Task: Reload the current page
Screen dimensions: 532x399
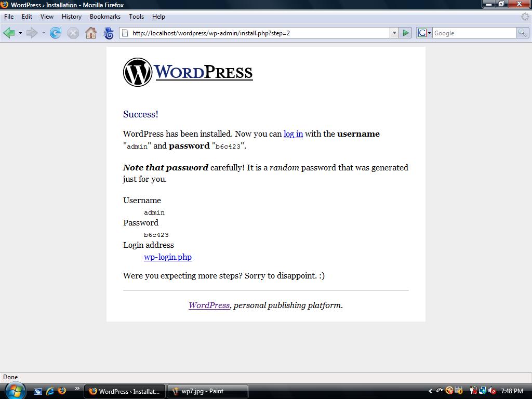Action: click(56, 33)
